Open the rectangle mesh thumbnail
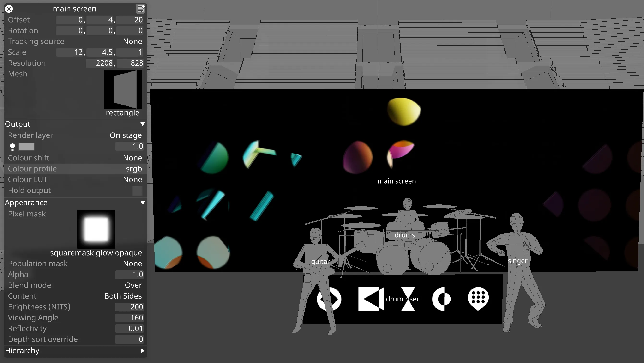 [123, 89]
